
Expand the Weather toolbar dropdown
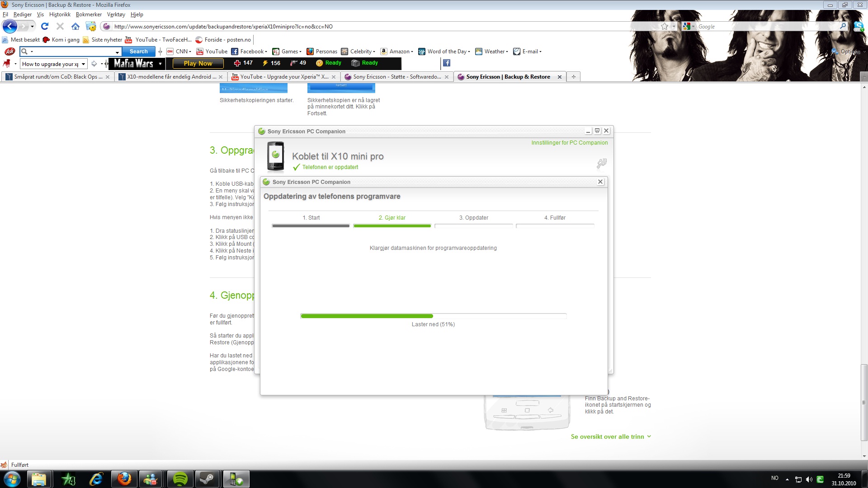[x=507, y=52]
